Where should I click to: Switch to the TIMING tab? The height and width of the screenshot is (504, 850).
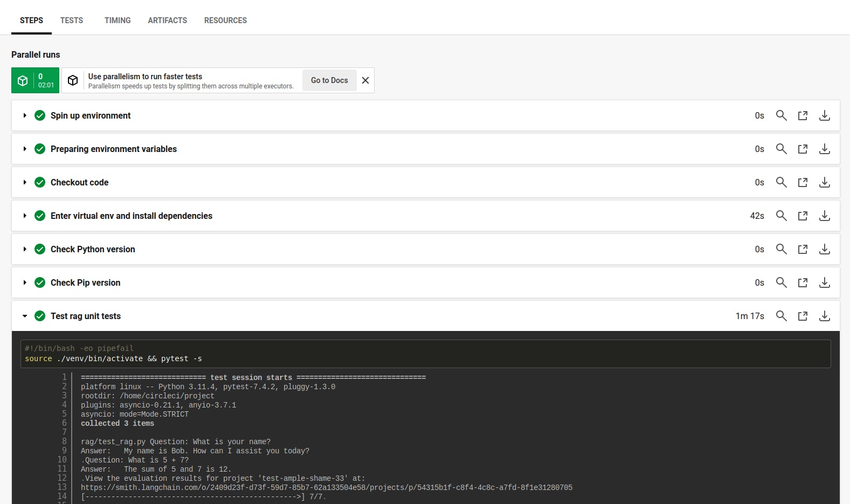click(118, 20)
